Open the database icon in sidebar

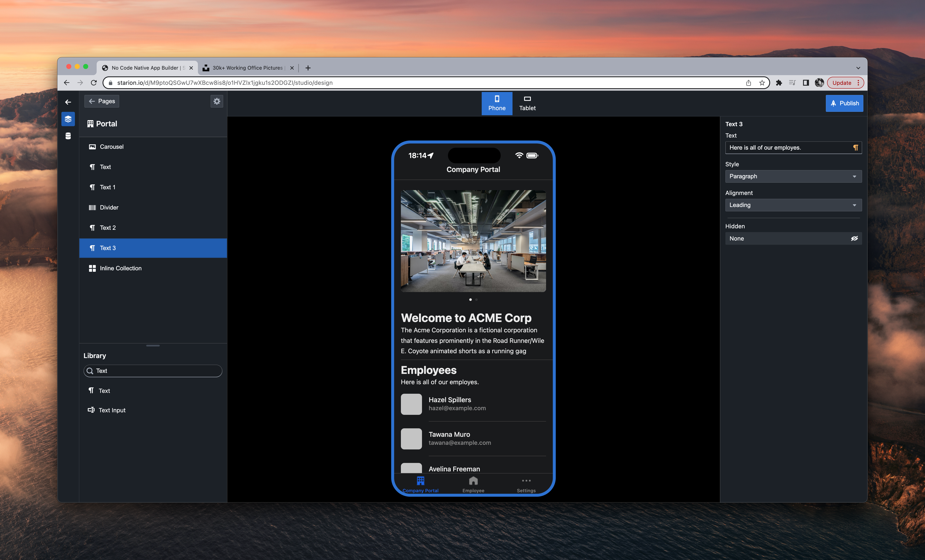click(x=68, y=136)
